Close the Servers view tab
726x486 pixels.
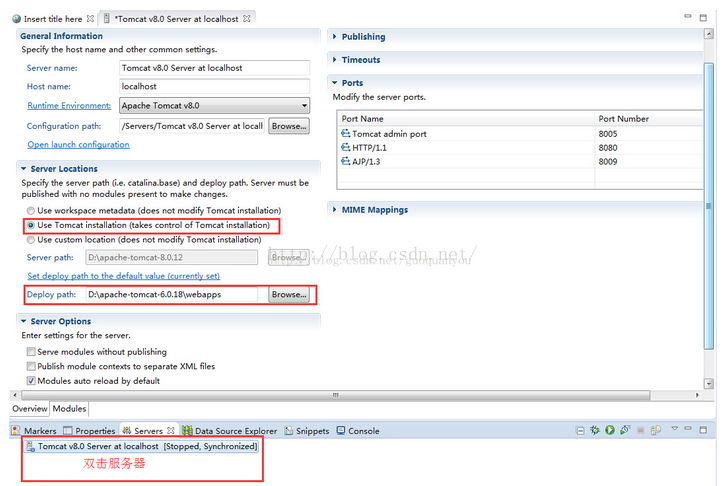pyautogui.click(x=170, y=430)
